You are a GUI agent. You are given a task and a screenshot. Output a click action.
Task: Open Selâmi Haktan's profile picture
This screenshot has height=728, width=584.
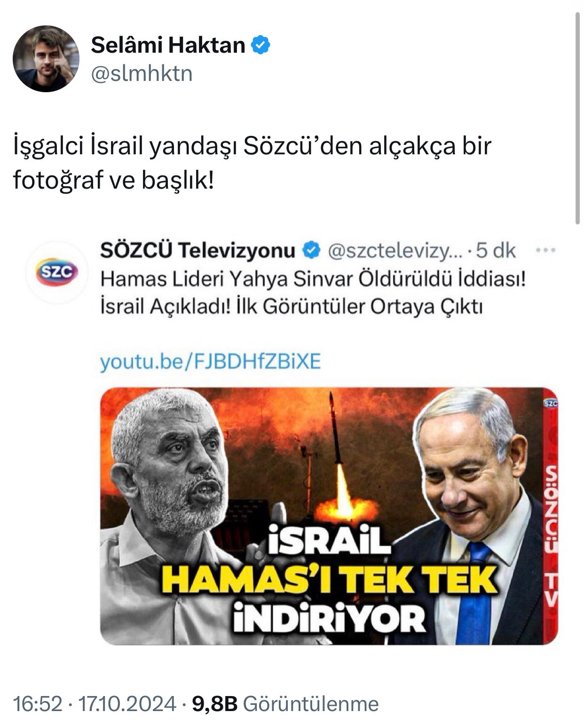(x=46, y=58)
